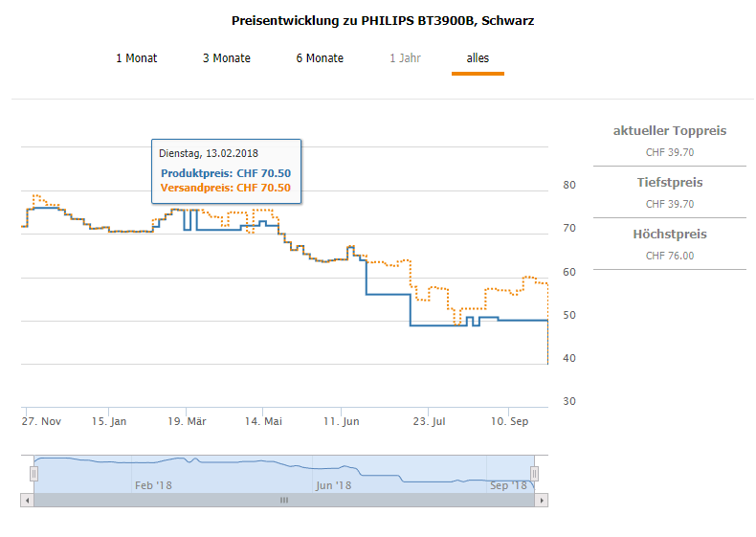This screenshot has height=537, width=756.
Task: Click the Feb '18 navigator label
Action: click(153, 485)
